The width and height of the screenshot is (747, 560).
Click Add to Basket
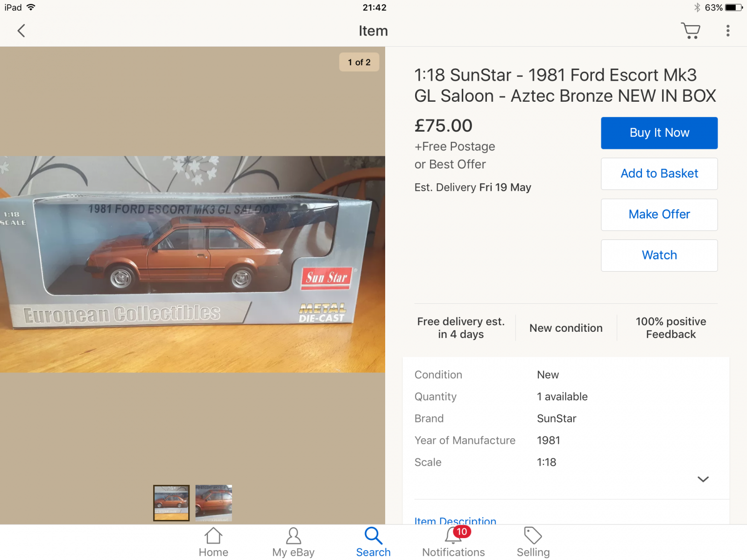(x=659, y=174)
